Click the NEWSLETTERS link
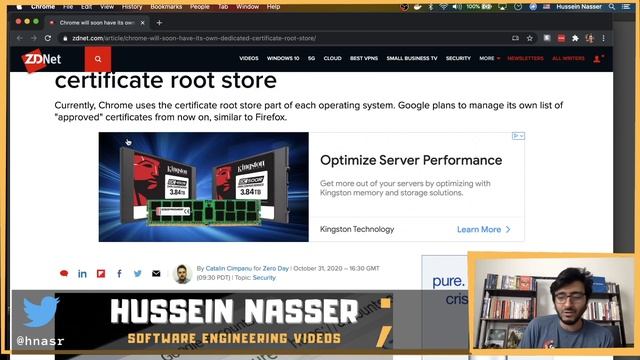Screen dimensions: 640x360 point(525,58)
